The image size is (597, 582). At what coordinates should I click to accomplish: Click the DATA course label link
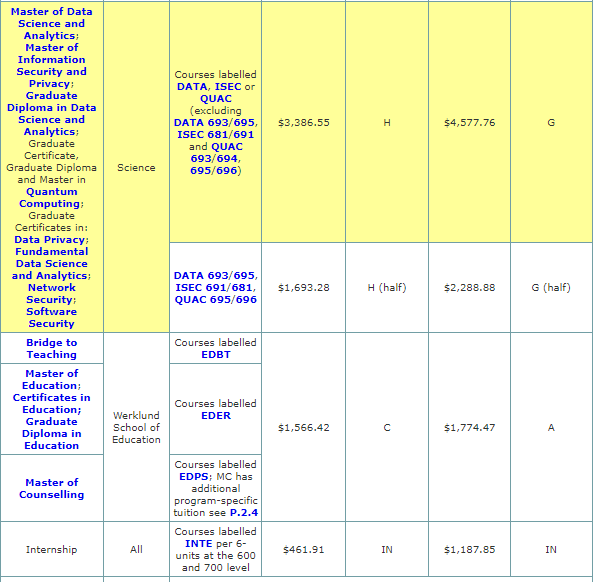click(192, 87)
